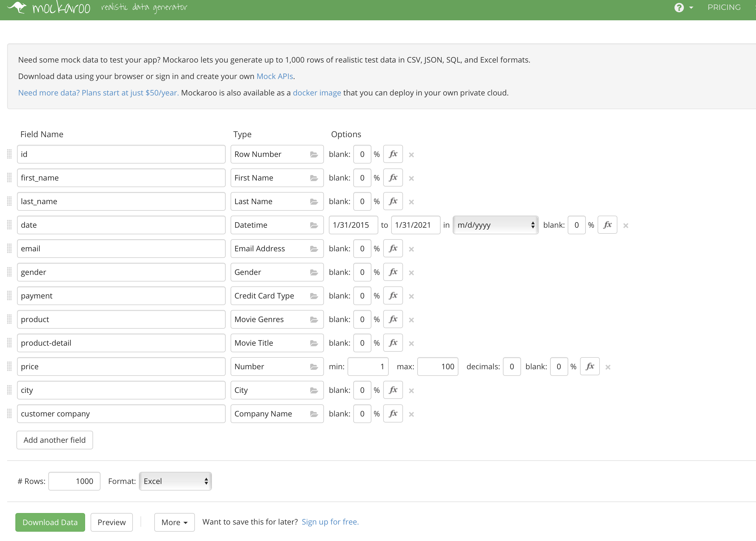Open the PRICING menu item

(x=724, y=7)
